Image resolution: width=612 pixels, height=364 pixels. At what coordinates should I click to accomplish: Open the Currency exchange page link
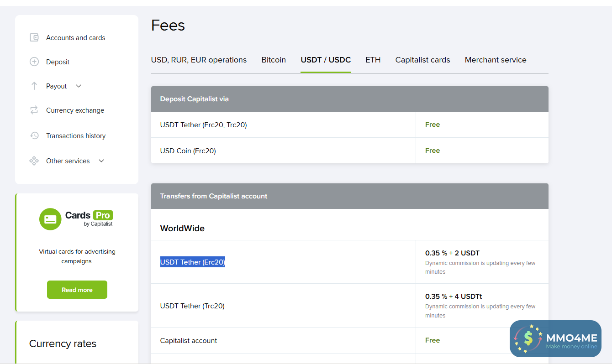(x=75, y=110)
